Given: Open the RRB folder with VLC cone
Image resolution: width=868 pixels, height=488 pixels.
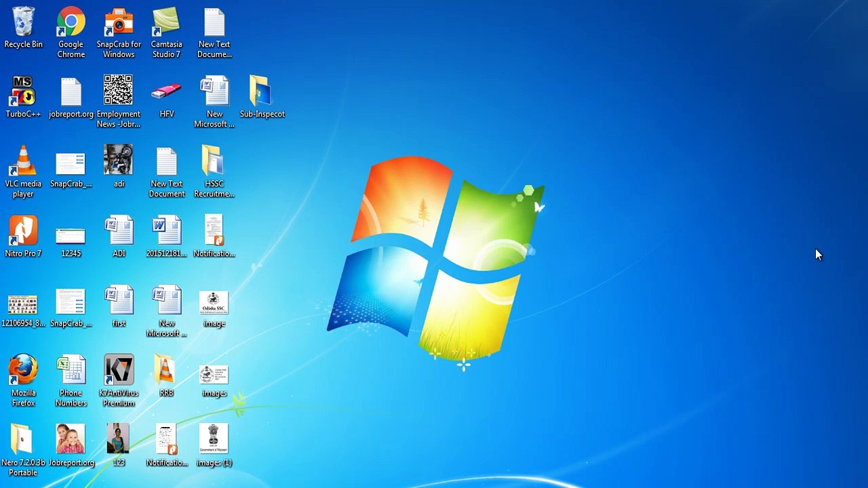Looking at the screenshot, I should point(166,377).
